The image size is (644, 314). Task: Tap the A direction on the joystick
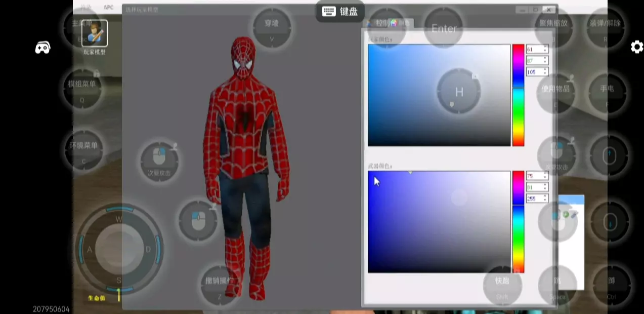tap(90, 249)
